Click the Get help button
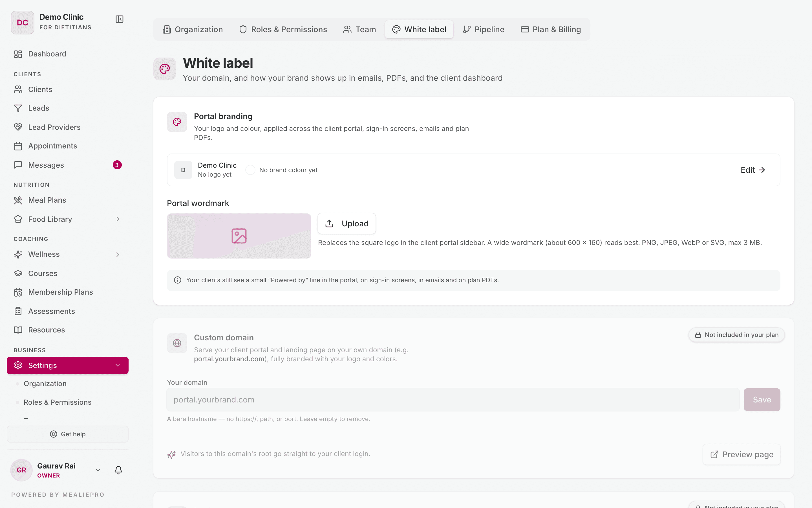 pos(67,434)
